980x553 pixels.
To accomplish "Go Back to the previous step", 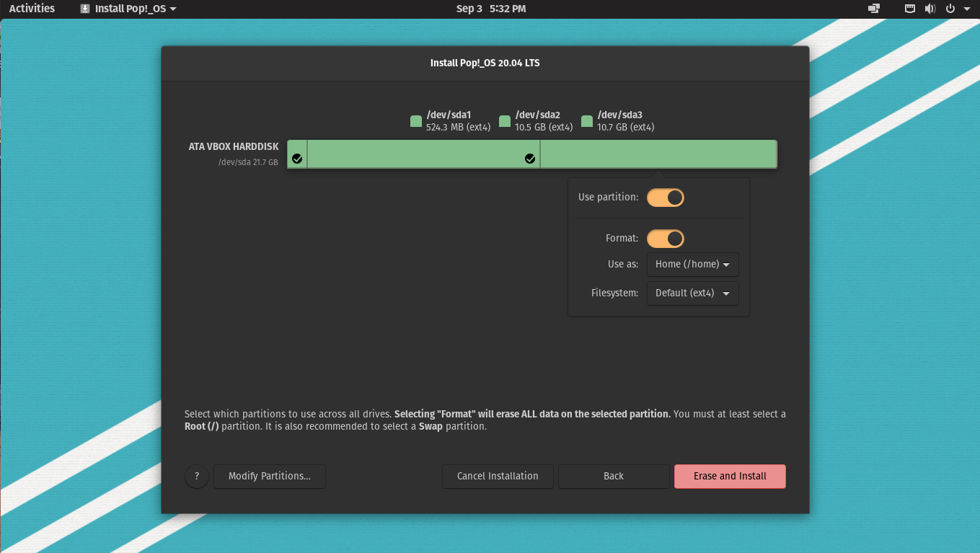I will coord(614,476).
